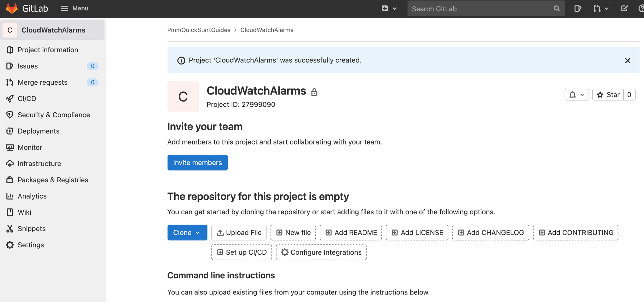Screen dimensions: 644x302
Task: Click Add README to the repository
Action: pos(351,232)
